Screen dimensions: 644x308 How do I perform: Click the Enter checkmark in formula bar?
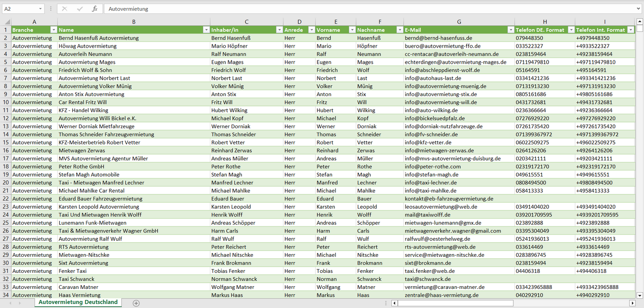click(80, 9)
